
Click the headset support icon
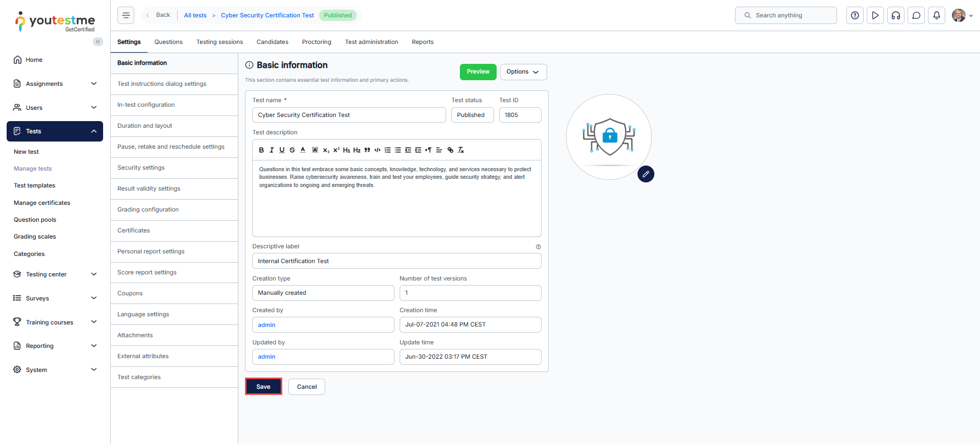(x=896, y=15)
